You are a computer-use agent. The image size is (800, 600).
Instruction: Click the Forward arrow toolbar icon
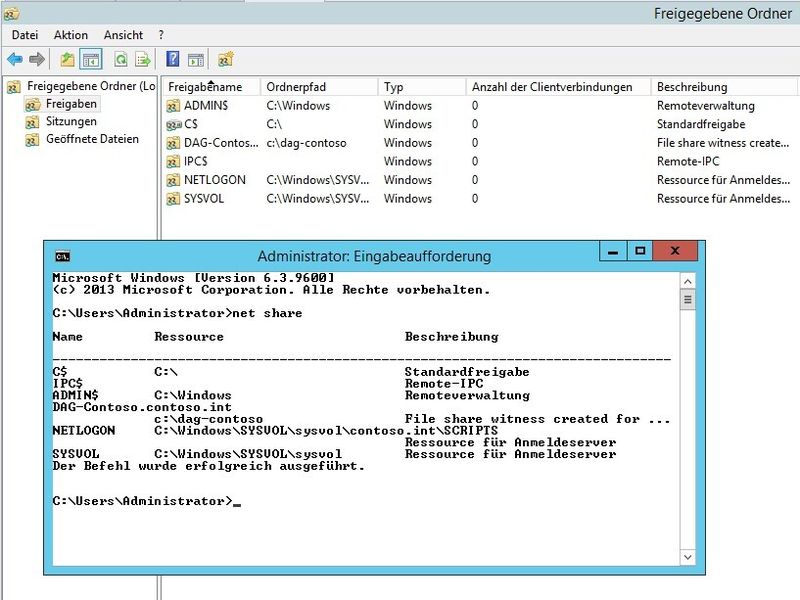tap(37, 60)
